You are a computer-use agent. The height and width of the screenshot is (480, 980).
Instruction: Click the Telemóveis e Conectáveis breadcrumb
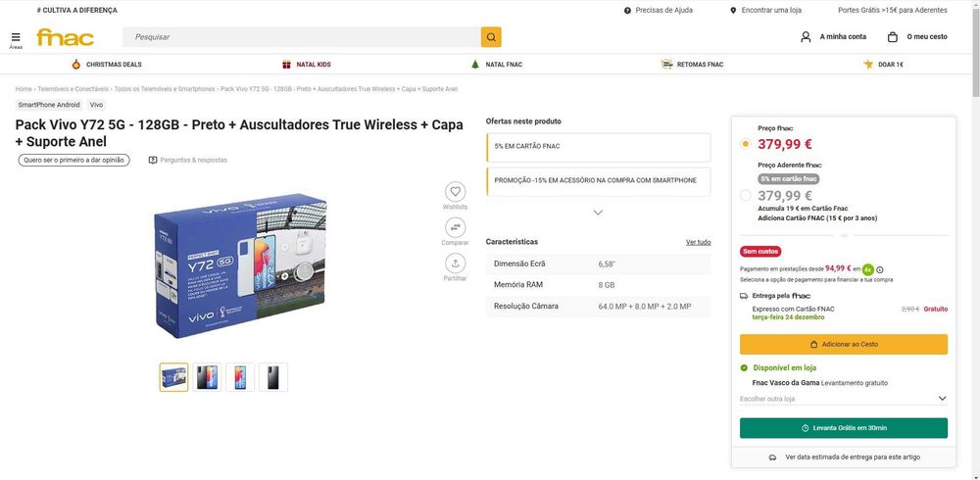click(x=73, y=89)
